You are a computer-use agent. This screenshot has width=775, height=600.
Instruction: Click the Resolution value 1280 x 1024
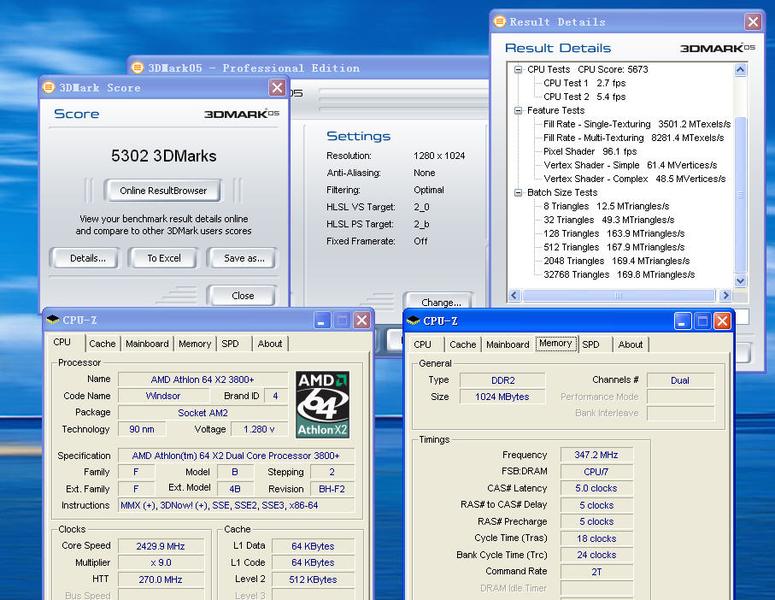[439, 156]
